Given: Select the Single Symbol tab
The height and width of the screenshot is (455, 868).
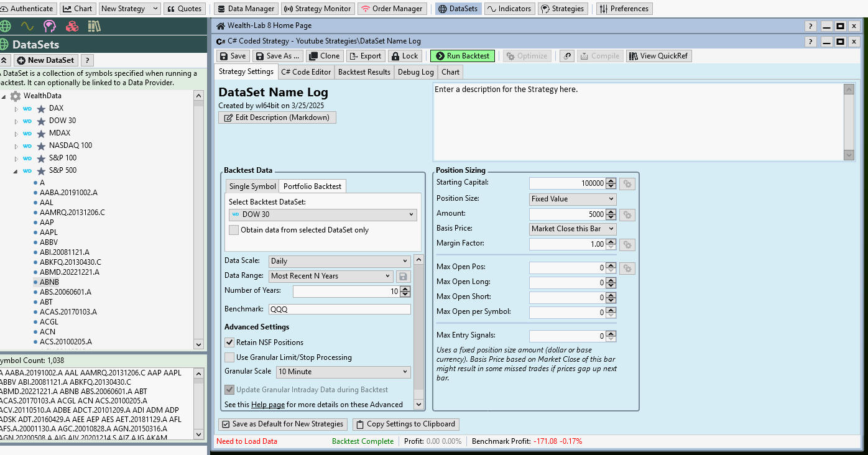Looking at the screenshot, I should pos(252,186).
